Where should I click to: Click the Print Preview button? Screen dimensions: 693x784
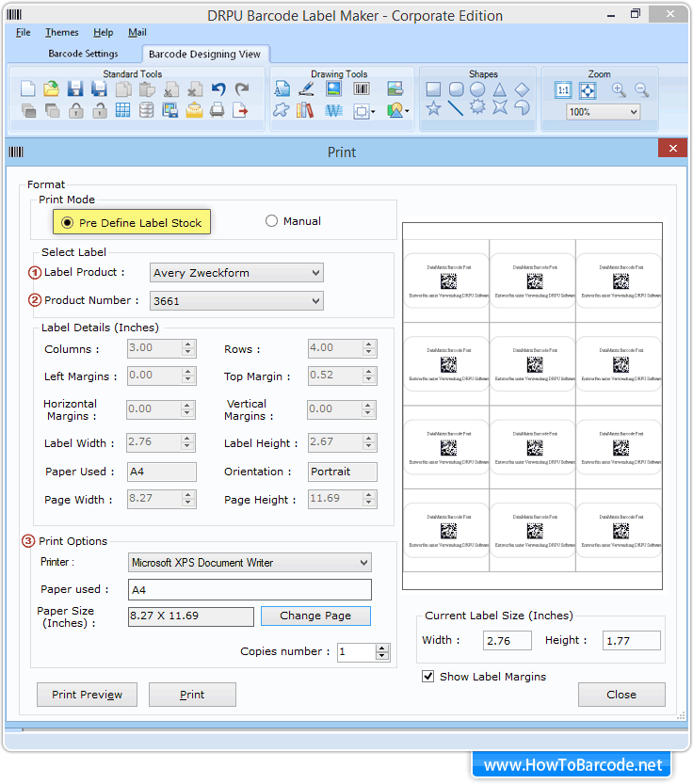point(87,695)
